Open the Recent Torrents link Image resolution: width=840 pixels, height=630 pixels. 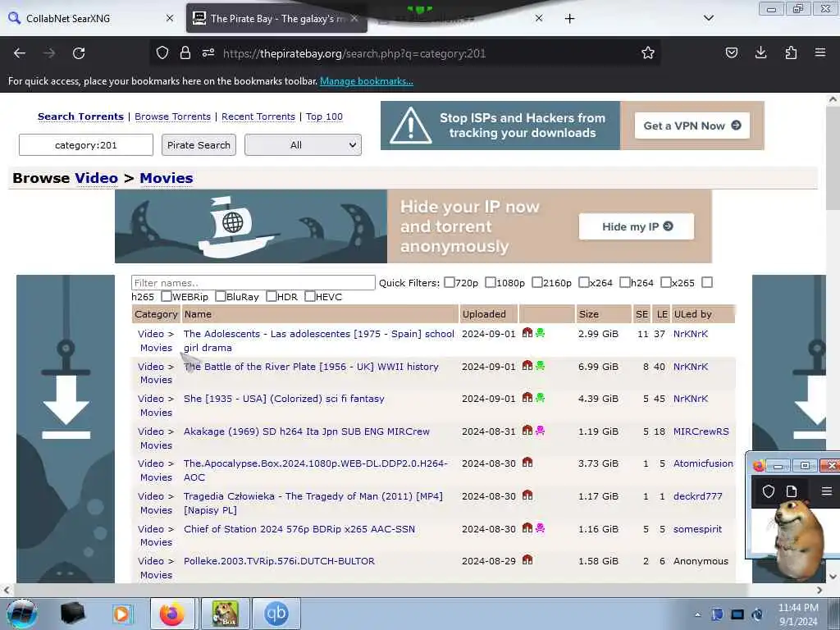tap(258, 116)
